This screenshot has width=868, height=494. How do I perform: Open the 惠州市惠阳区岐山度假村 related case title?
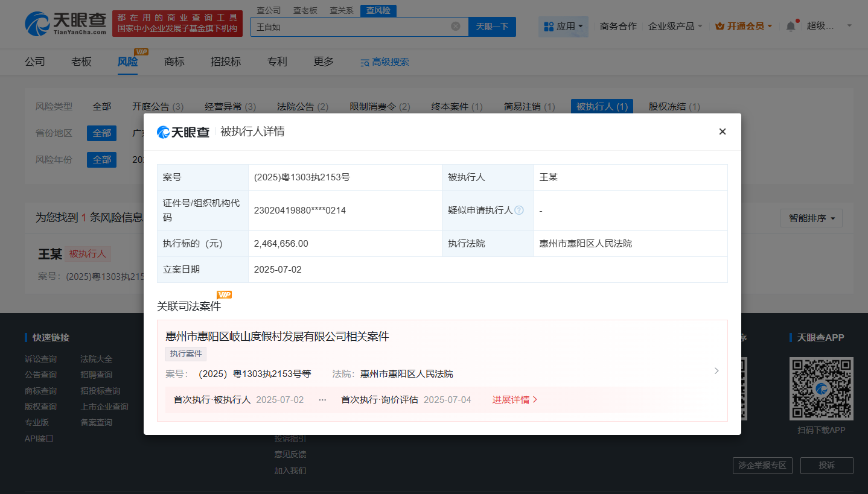click(x=277, y=337)
